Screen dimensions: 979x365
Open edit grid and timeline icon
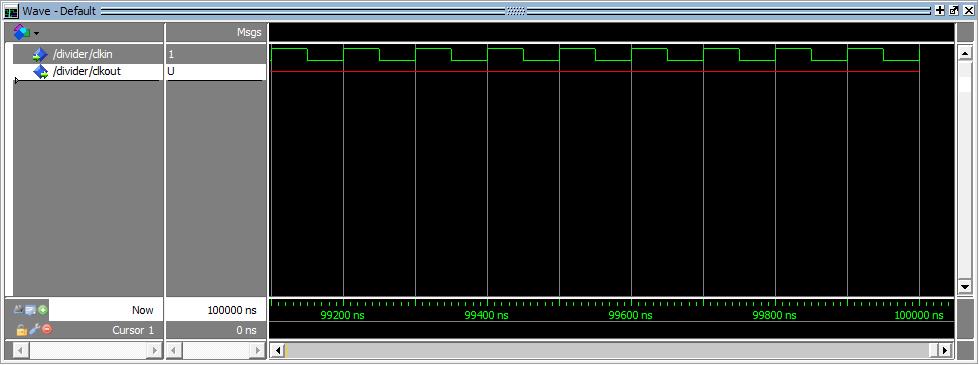[31, 309]
